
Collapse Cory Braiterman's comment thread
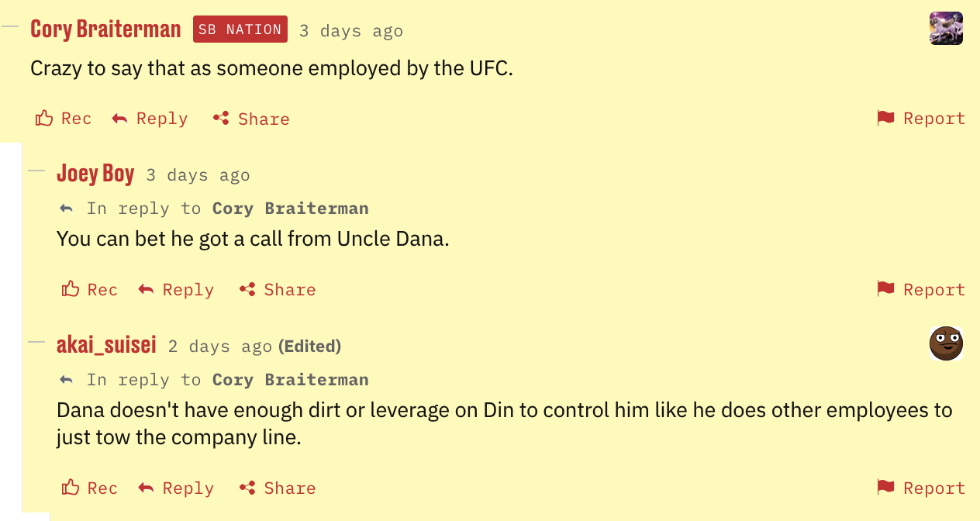[x=10, y=26]
